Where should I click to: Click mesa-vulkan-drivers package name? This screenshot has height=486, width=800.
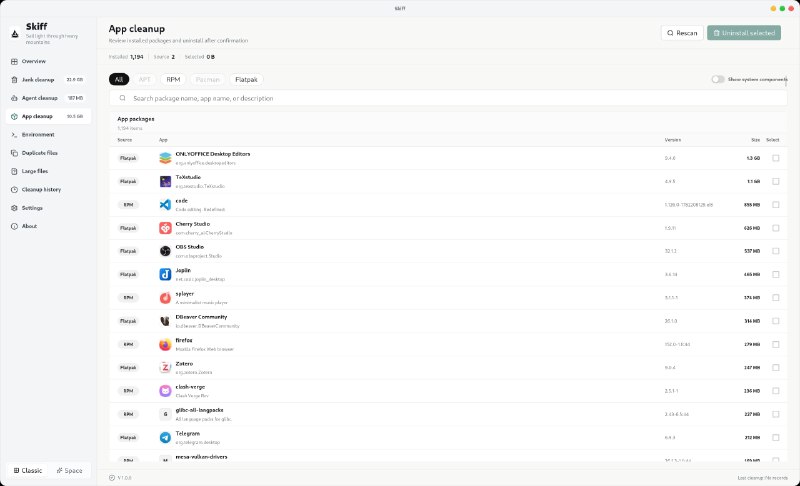201,457
